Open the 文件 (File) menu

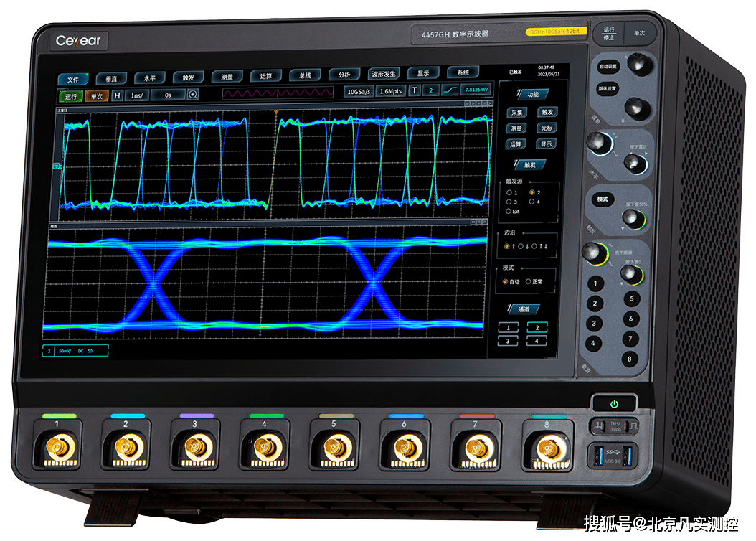(x=72, y=79)
